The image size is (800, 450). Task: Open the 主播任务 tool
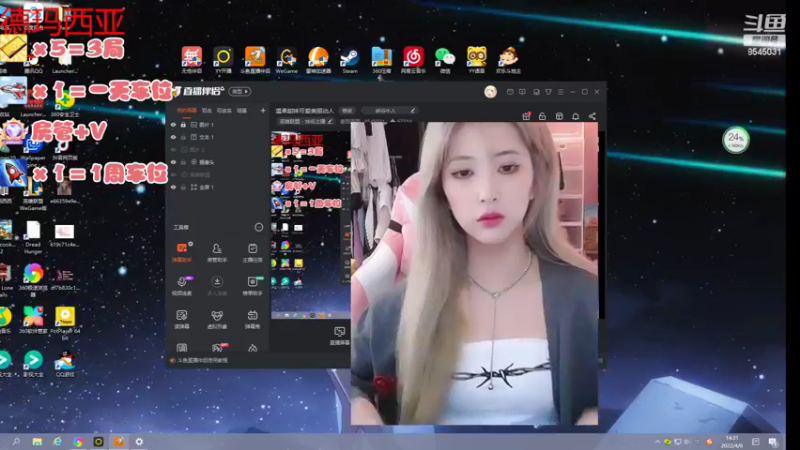252,252
